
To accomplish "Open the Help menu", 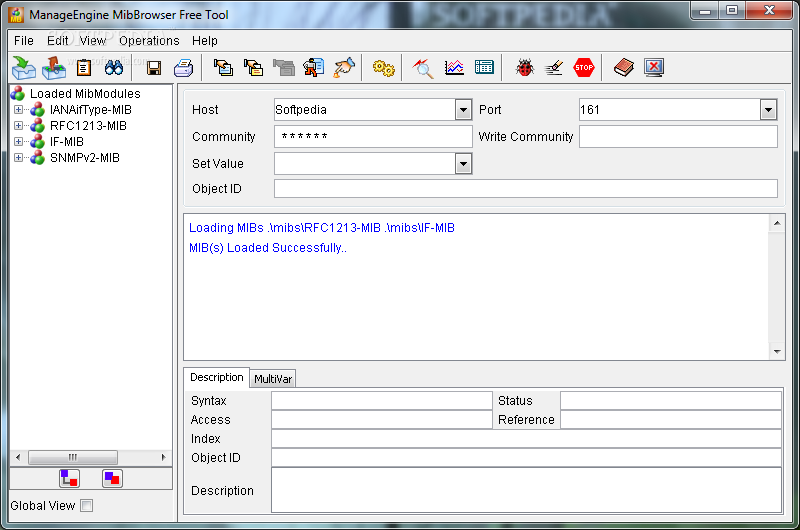I will click(x=205, y=41).
